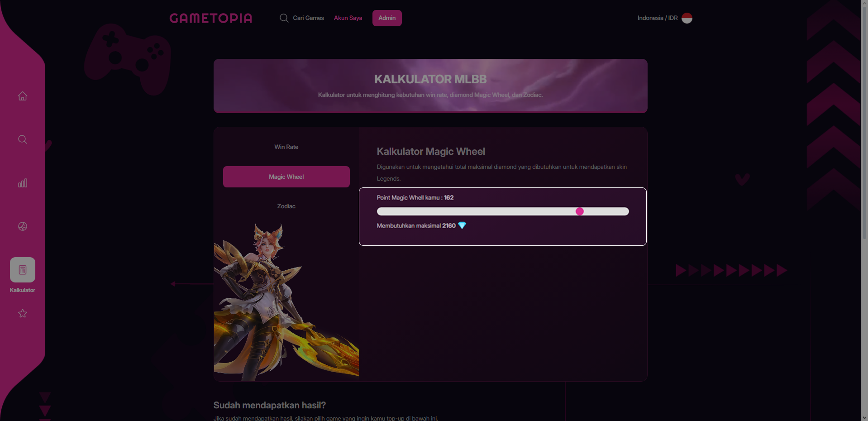The image size is (868, 421).
Task: Select the Magic Wheel tab
Action: tap(286, 177)
